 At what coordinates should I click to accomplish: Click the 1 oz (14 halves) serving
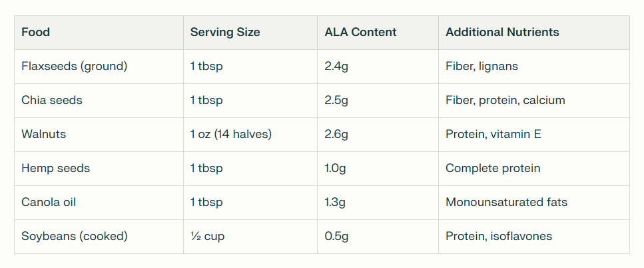(230, 134)
